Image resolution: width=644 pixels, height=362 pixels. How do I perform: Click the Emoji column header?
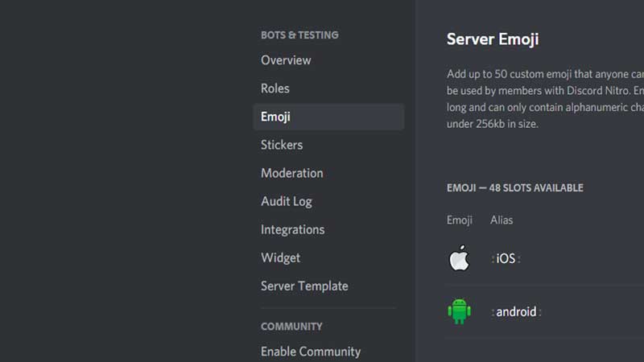click(460, 220)
